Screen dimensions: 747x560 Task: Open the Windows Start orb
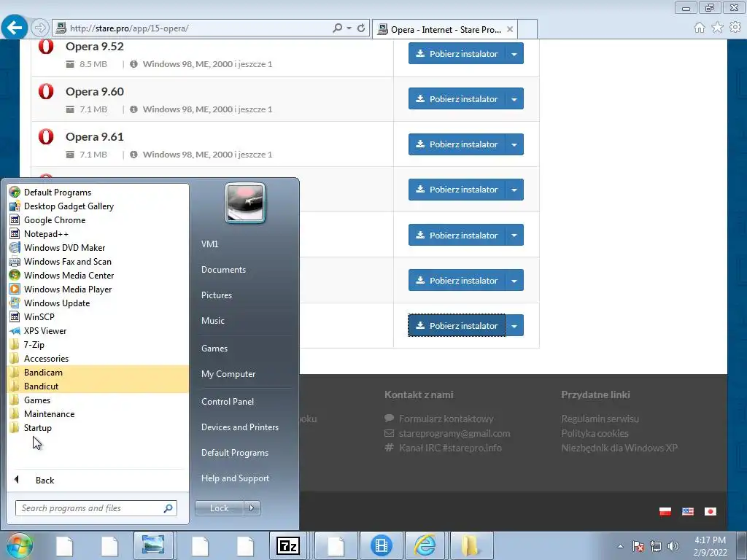tap(19, 545)
